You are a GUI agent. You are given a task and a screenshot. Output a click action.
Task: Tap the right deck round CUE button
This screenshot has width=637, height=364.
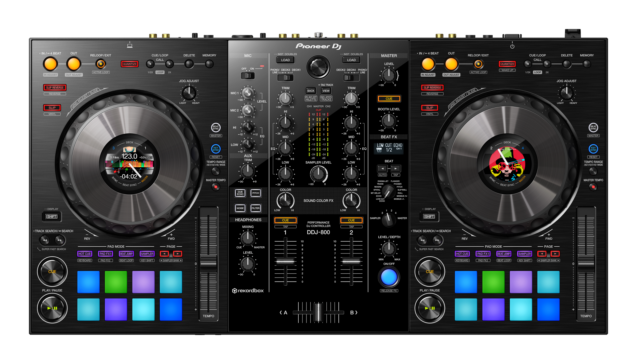(x=430, y=272)
